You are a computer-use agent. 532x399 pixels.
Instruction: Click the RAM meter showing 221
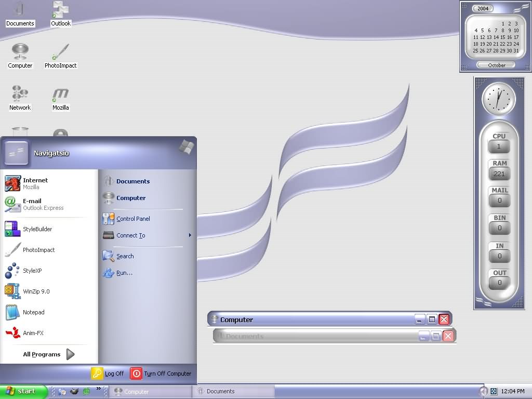(x=499, y=174)
